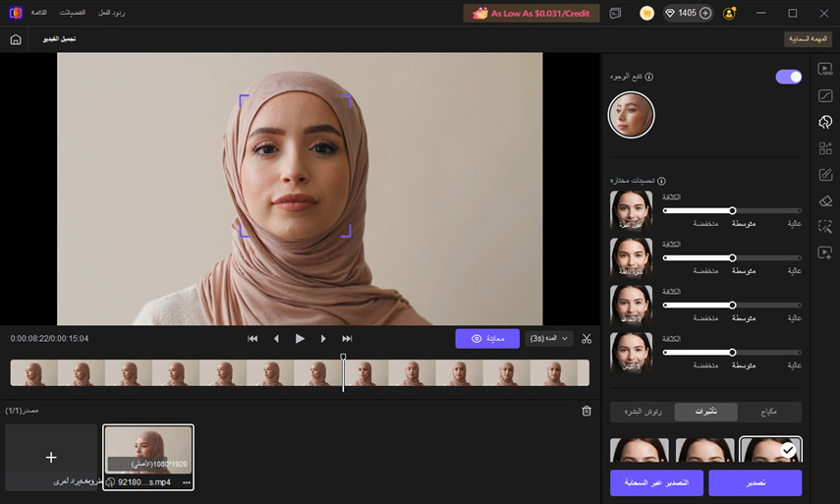Screen dimensions: 840x504
Task: Open the التفضيلات menu
Action: click(73, 13)
